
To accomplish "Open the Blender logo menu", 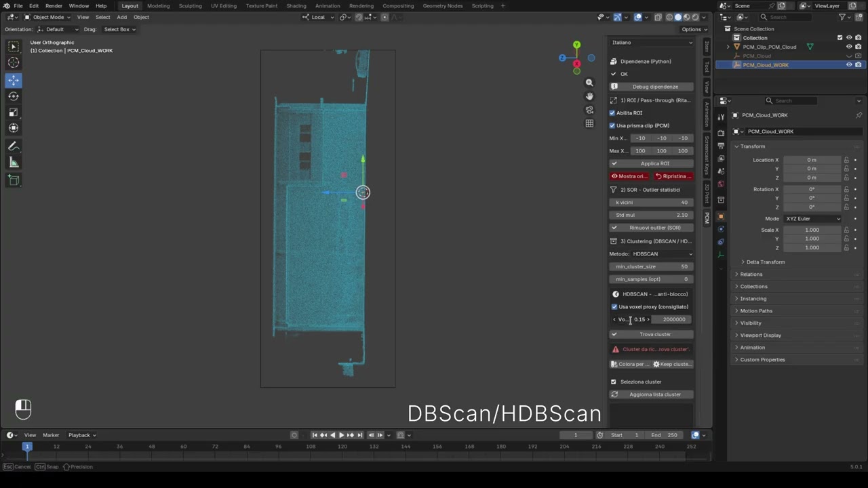I will (x=6, y=5).
